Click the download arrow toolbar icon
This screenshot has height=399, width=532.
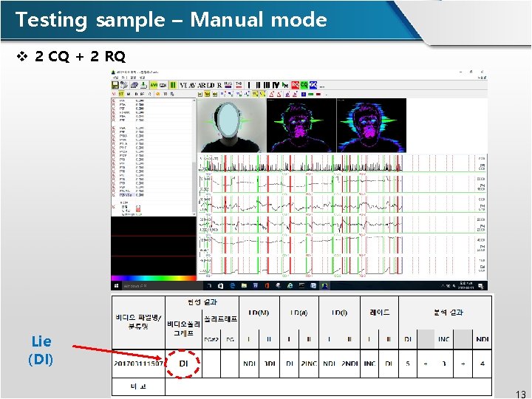coord(143,85)
